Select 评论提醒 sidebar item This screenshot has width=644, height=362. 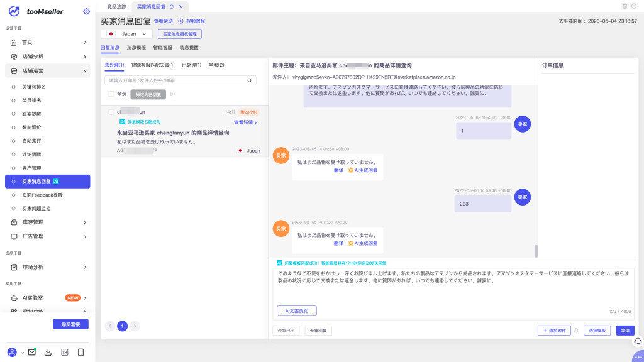coord(31,155)
